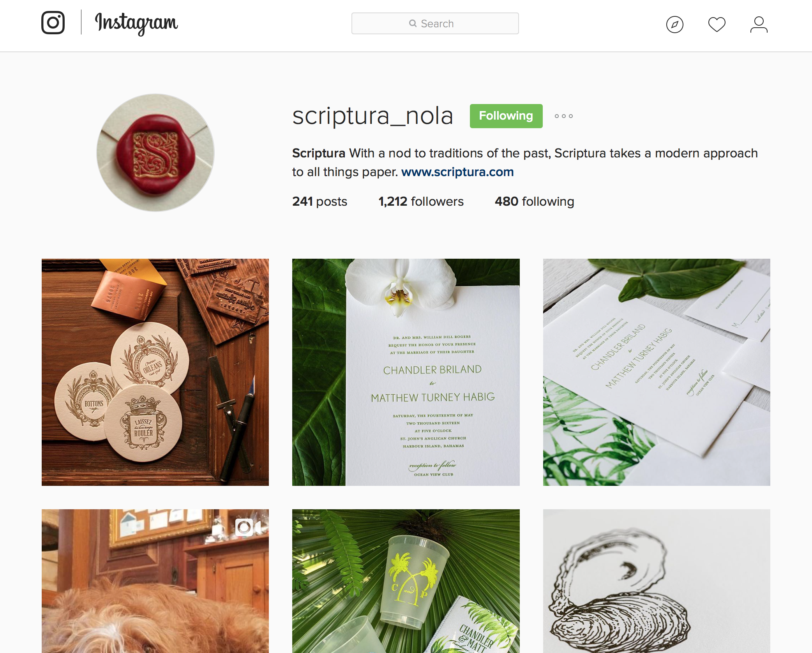Click the Instagram wordmark logo
This screenshot has height=653, width=812.
[136, 23]
